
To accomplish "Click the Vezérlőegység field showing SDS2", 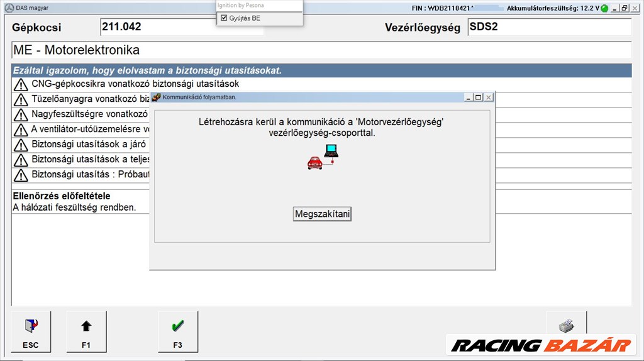I will tap(550, 26).
